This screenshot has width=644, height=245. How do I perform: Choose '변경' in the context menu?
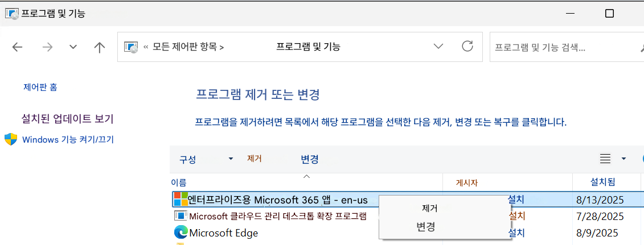[426, 226]
